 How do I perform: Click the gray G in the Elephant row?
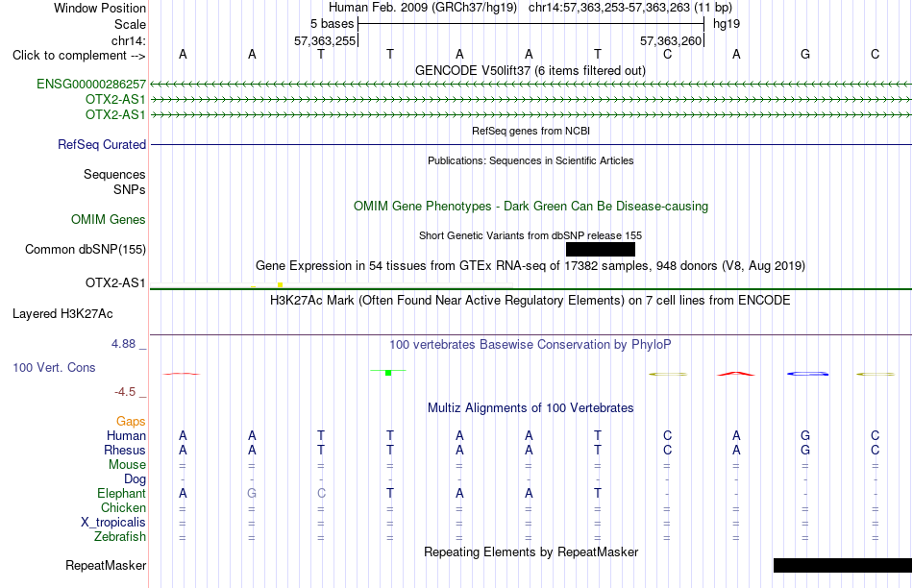(x=252, y=493)
